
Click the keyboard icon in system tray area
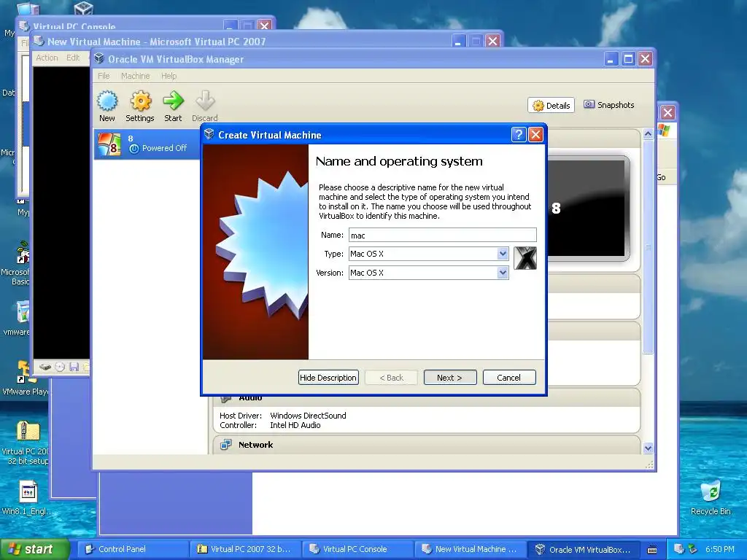[x=652, y=550]
